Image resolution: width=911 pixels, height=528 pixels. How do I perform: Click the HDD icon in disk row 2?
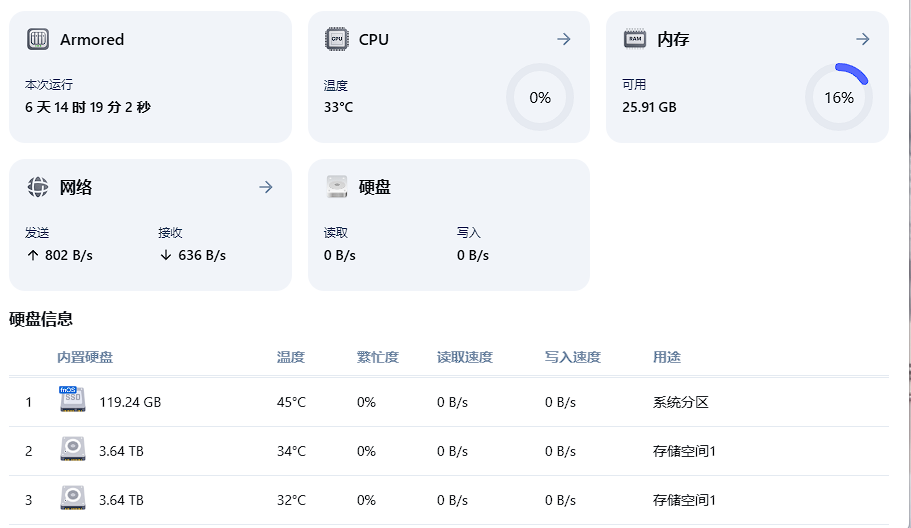click(73, 449)
